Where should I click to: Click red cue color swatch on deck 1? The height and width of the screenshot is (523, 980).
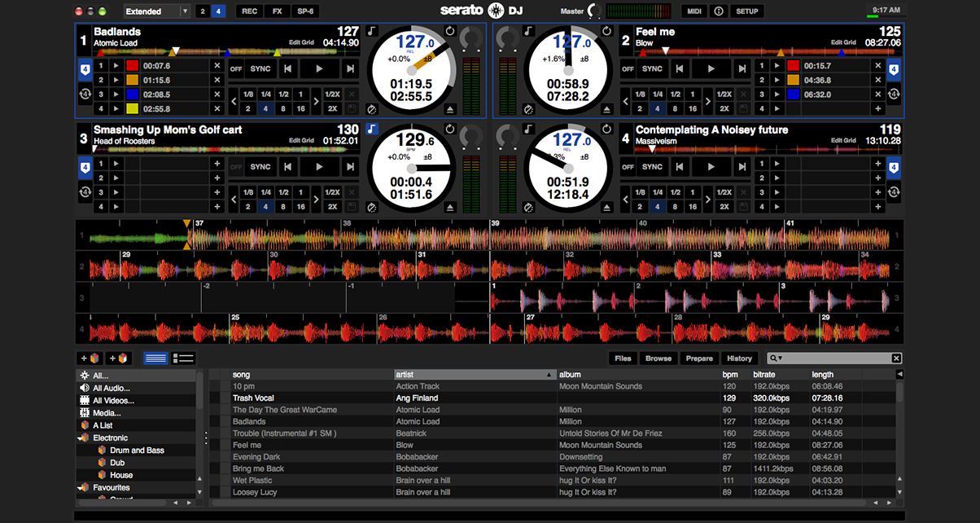(132, 66)
